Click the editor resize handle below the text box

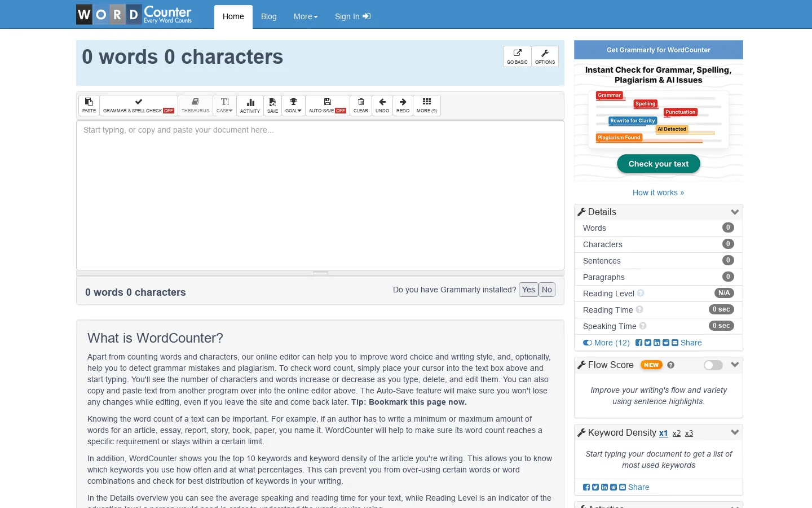[320, 273]
